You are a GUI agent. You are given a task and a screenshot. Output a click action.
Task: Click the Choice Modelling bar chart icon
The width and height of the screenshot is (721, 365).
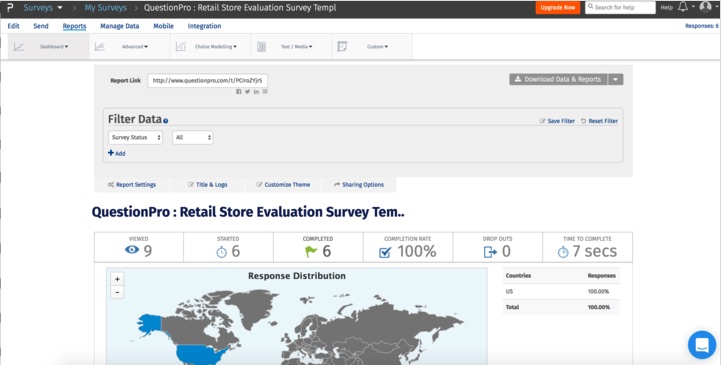click(181, 46)
